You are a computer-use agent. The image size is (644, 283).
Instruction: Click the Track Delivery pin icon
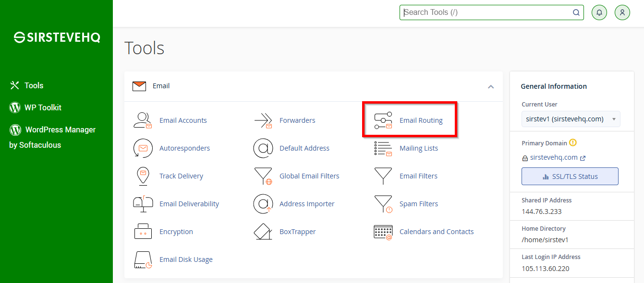click(x=143, y=176)
